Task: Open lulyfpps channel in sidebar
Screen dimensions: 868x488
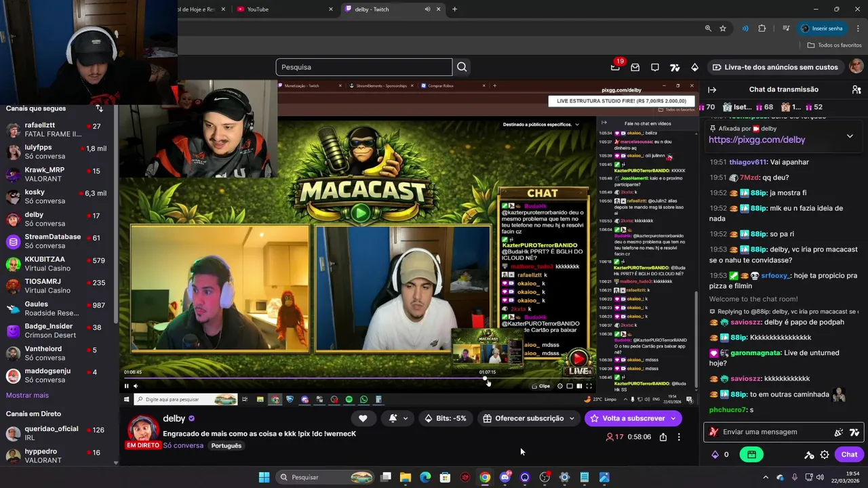Action: tap(57, 152)
